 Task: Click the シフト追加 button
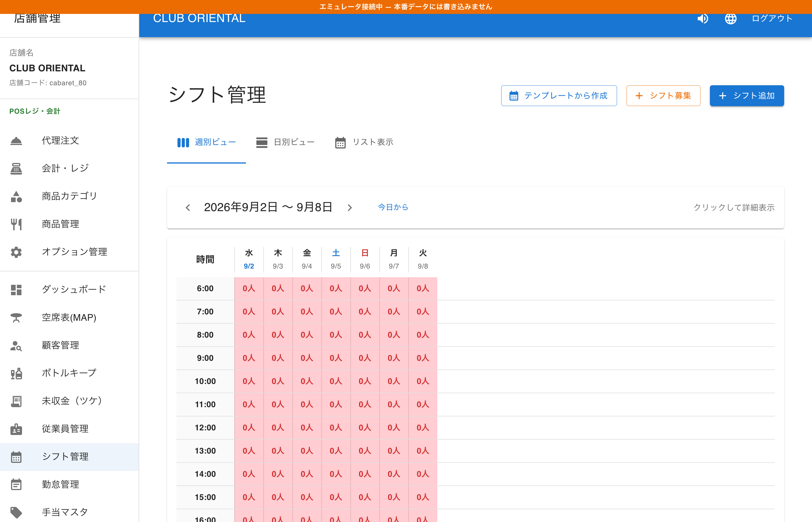click(746, 96)
